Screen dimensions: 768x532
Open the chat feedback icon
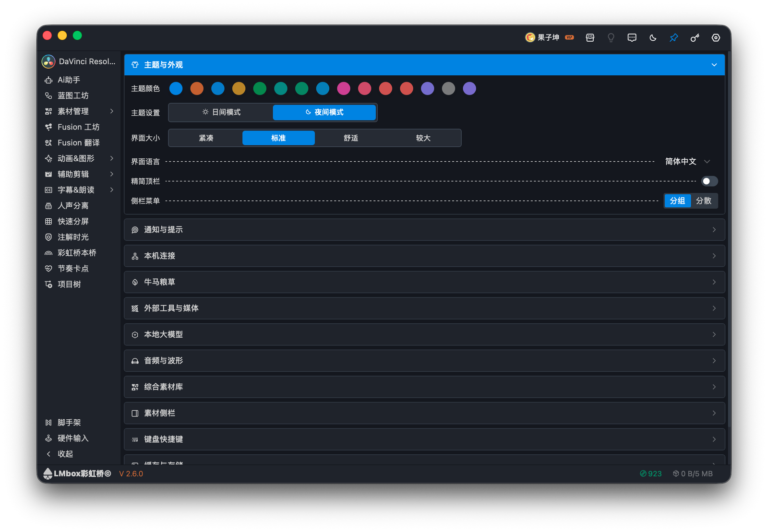632,37
